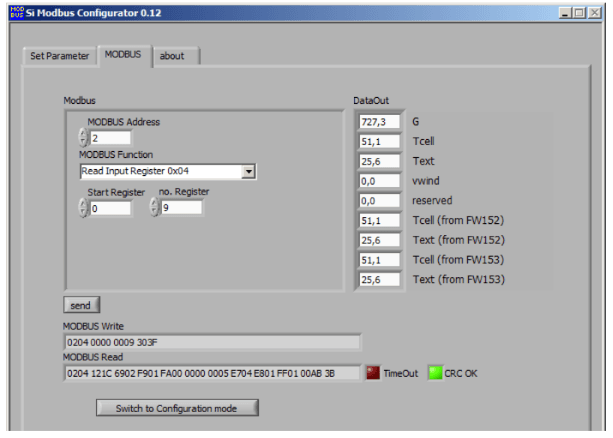Click the red TimeOut indicator light
This screenshot has height=438, width=613.
(x=373, y=373)
